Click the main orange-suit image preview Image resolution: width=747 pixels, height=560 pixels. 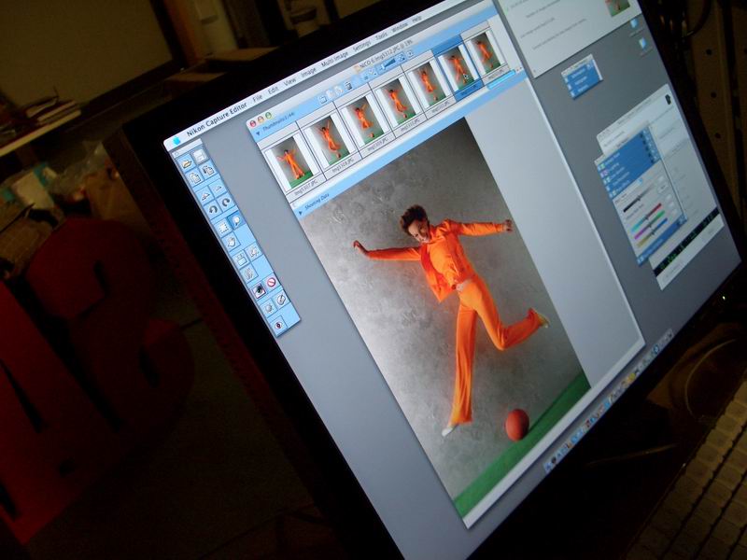click(448, 308)
